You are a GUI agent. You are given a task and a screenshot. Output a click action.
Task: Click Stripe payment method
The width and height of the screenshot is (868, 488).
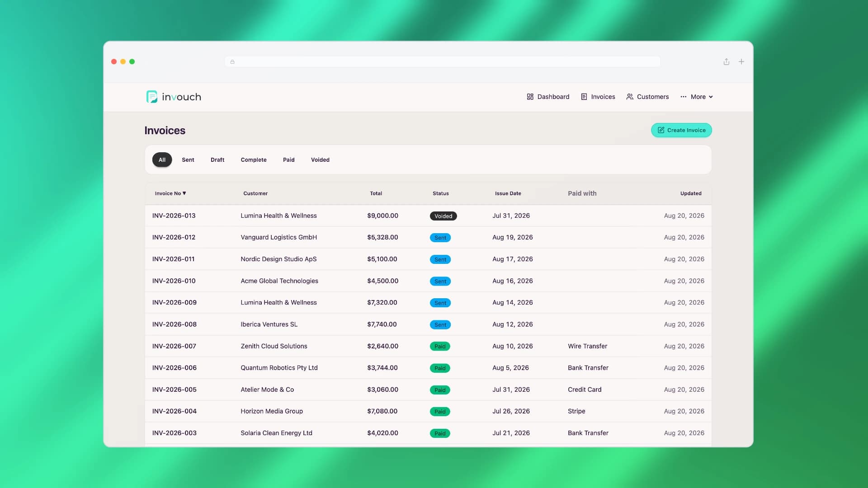pyautogui.click(x=576, y=411)
